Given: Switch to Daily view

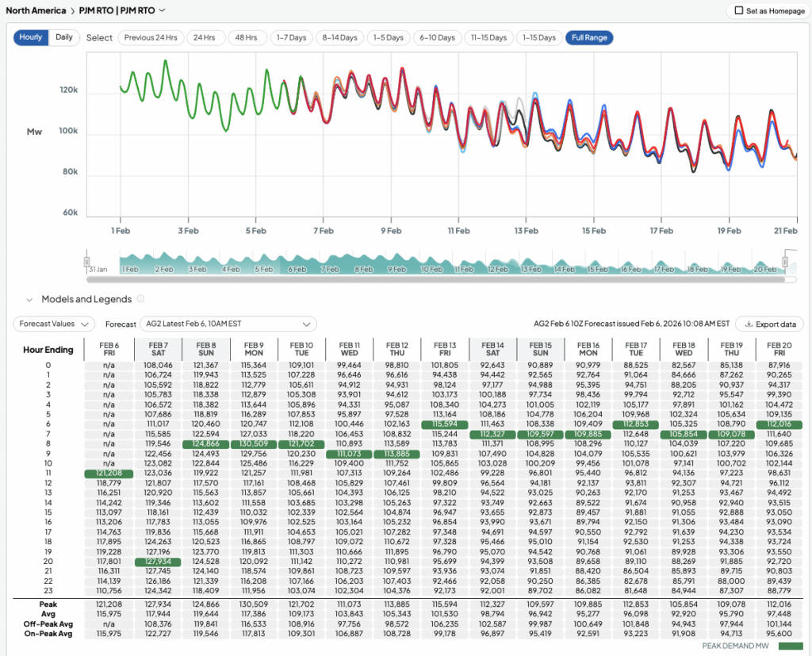Looking at the screenshot, I should (64, 37).
